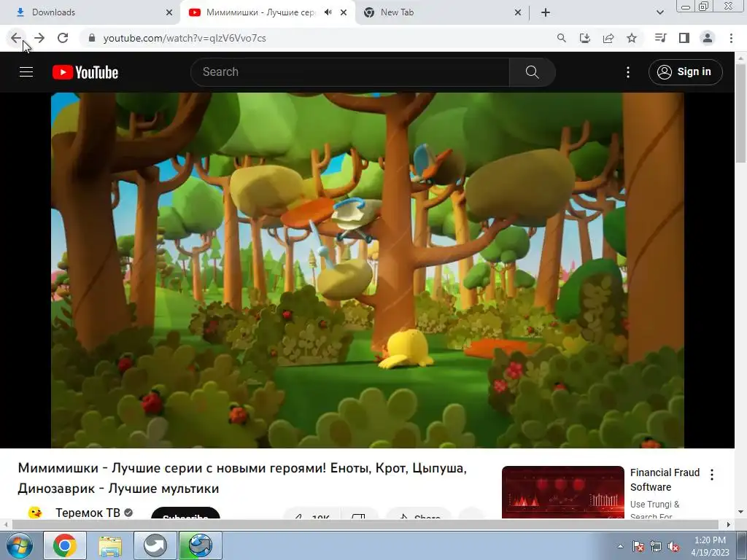Open Chrome profile avatar

tap(708, 38)
